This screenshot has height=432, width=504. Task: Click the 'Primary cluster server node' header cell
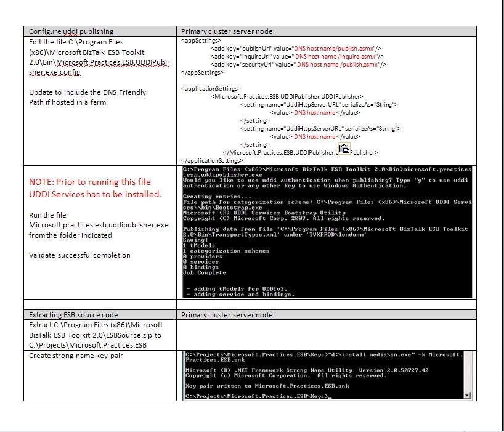(x=222, y=31)
